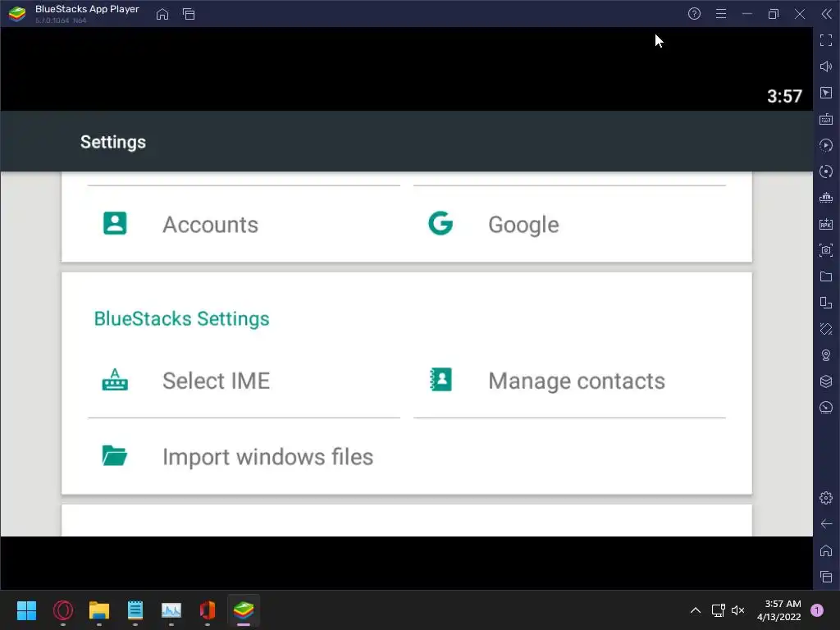Open memory trim icon in sidebar
Image resolution: width=840 pixels, height=630 pixels.
point(826,198)
